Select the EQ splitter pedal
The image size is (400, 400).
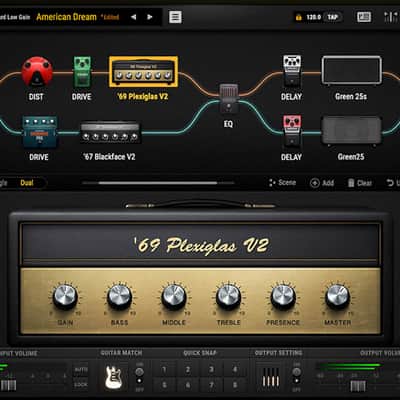229,99
